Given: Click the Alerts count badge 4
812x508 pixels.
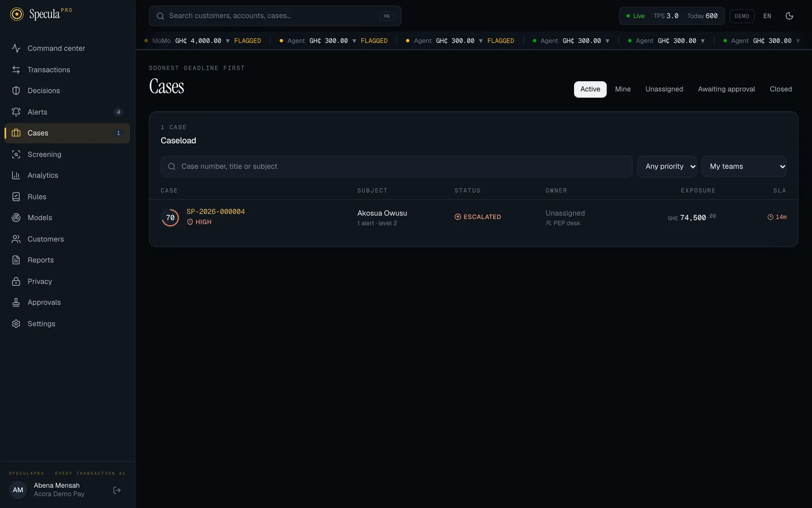Looking at the screenshot, I should [118, 112].
